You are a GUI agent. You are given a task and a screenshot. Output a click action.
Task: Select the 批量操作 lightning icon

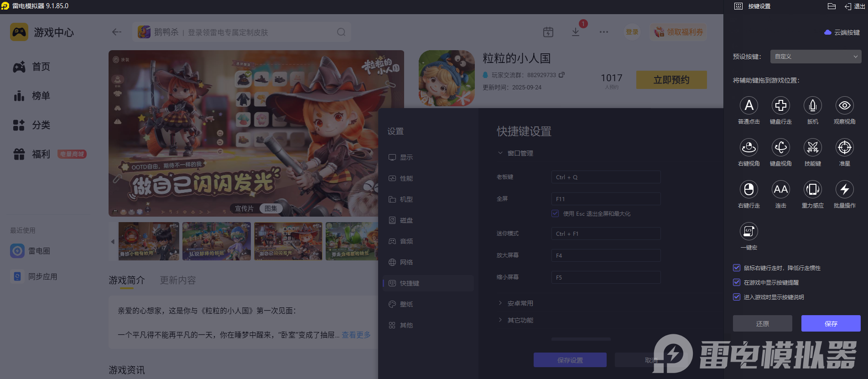coord(844,189)
